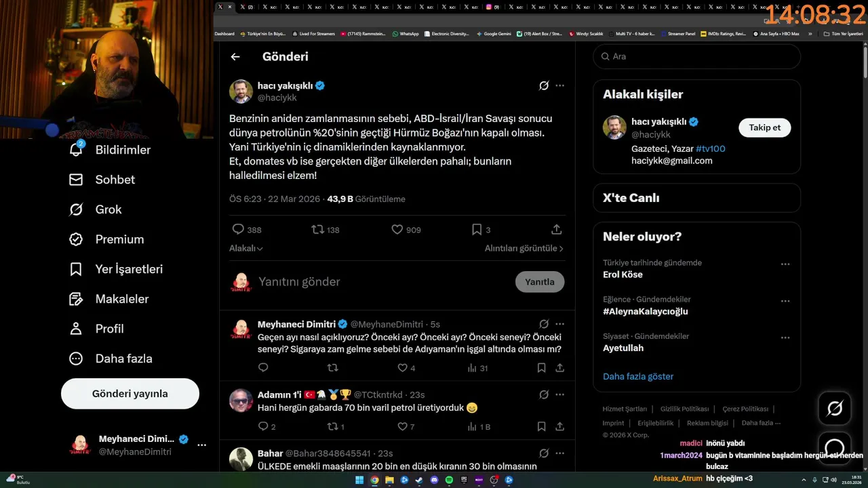Open options dots for Erol Köse trend
Viewport: 868px width, 488px height.
click(x=785, y=264)
